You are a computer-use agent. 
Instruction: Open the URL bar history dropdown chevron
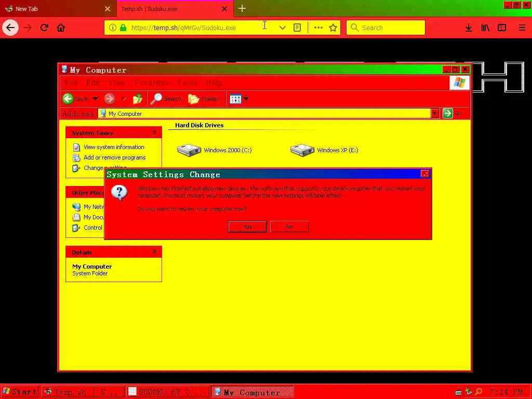[x=282, y=28]
